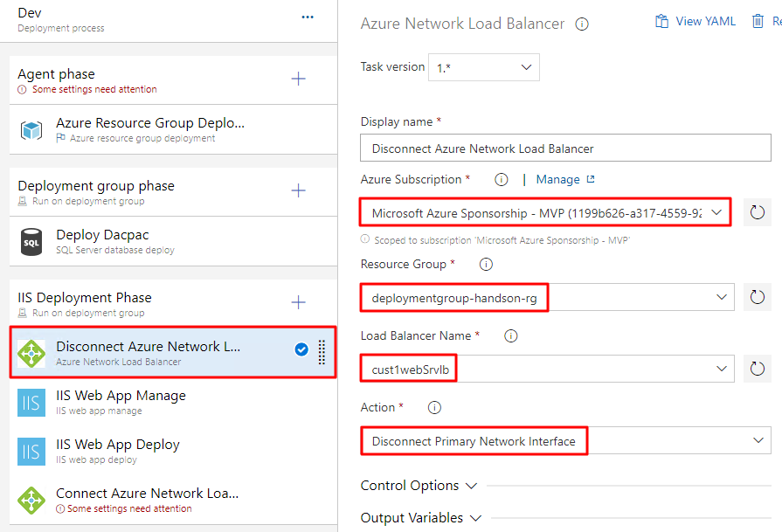
Task: Select the IIS Web App Deploy task
Action: [x=173, y=452]
